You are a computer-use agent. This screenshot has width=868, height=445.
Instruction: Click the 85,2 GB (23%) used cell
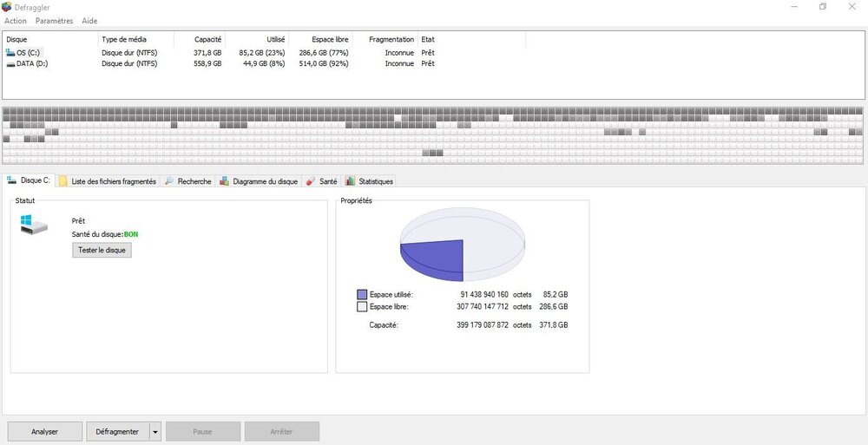coord(262,53)
